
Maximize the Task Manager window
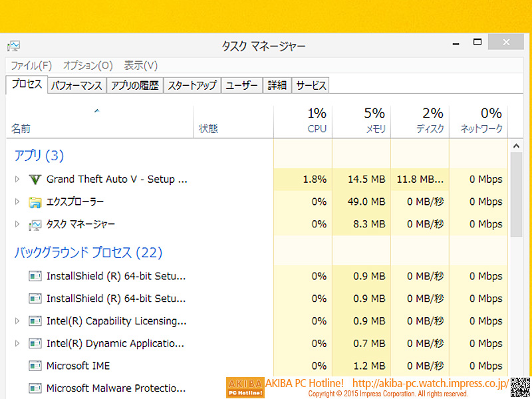[477, 42]
